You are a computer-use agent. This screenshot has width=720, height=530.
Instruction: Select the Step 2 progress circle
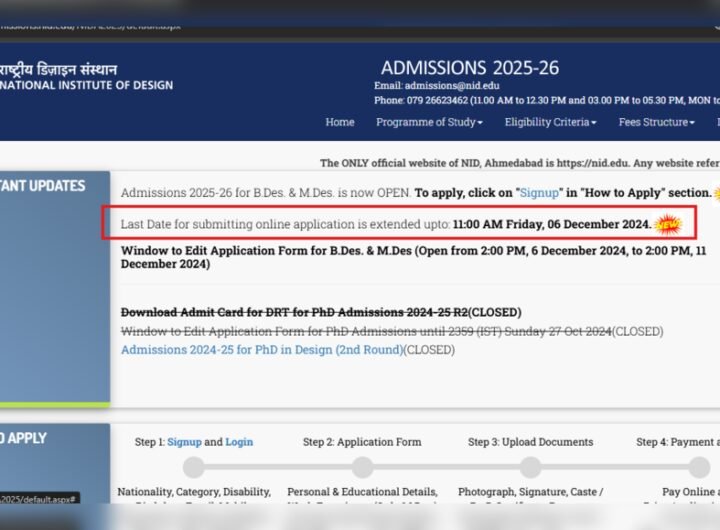[x=362, y=468]
